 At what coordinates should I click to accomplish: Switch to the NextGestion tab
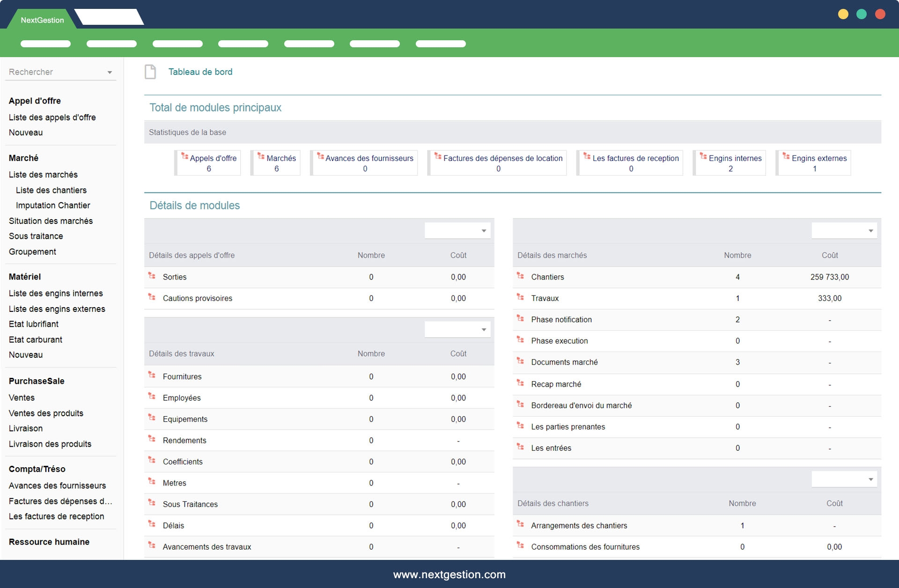point(42,20)
